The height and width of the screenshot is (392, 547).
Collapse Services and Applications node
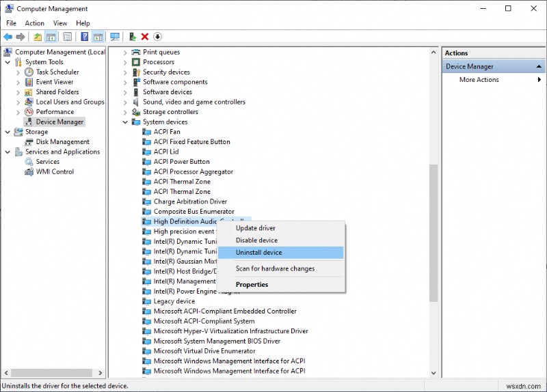(x=8, y=152)
